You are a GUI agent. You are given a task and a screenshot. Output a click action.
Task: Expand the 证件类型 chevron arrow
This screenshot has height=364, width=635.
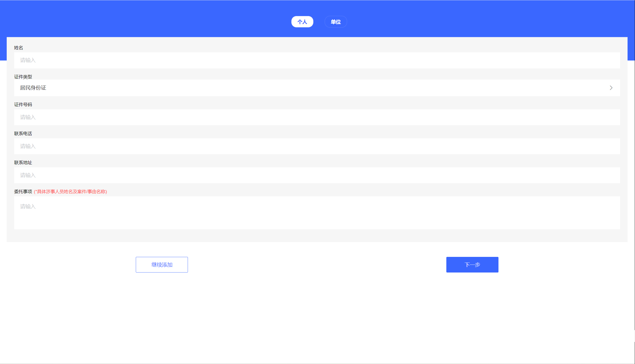[611, 88]
